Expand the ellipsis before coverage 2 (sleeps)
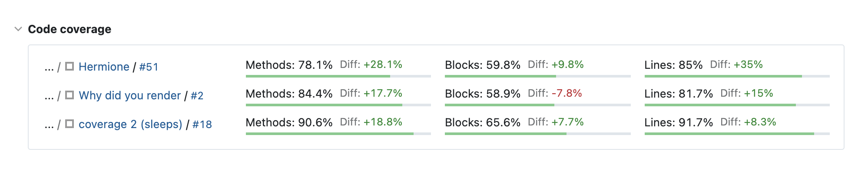868x176 pixels. pos(49,125)
